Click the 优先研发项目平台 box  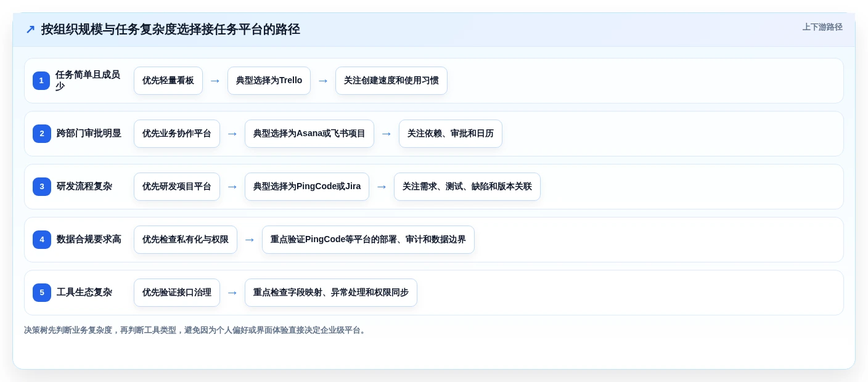(177, 187)
